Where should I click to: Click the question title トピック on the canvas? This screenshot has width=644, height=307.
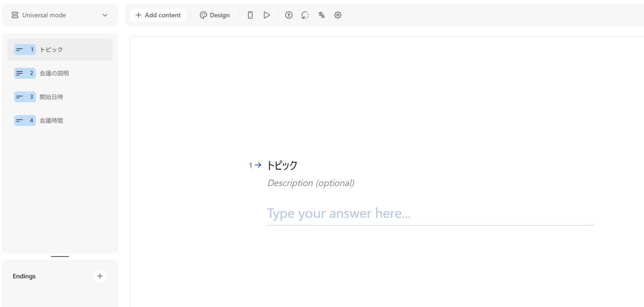click(x=282, y=166)
